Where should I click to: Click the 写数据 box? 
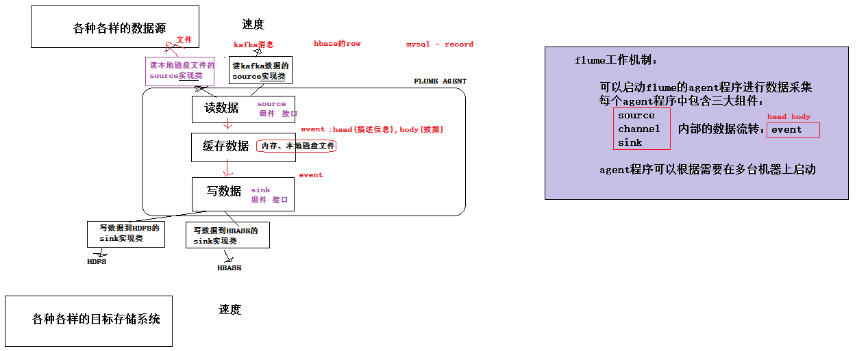click(x=224, y=192)
